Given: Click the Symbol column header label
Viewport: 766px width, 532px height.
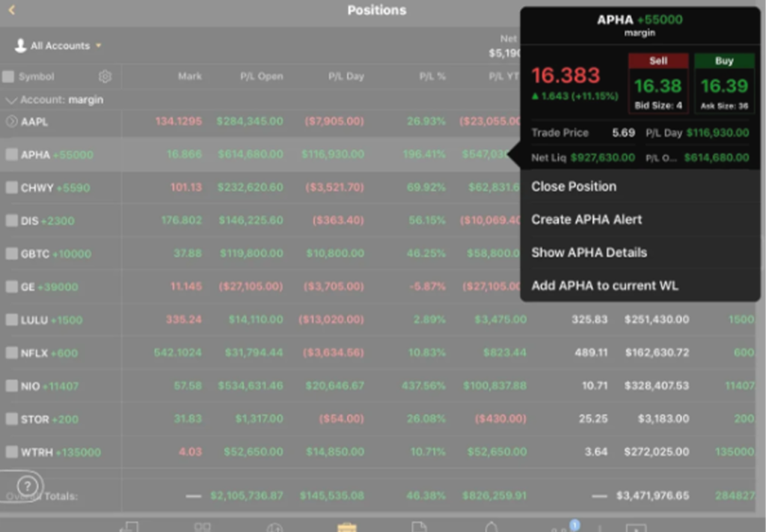Looking at the screenshot, I should tap(36, 77).
